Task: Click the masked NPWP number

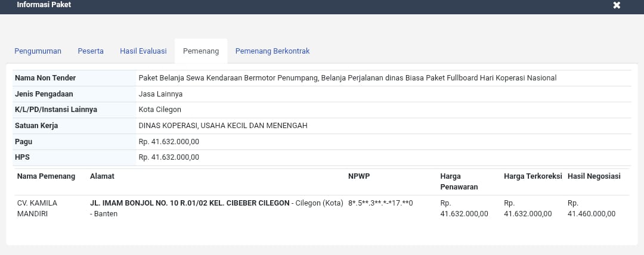Action: point(380,203)
